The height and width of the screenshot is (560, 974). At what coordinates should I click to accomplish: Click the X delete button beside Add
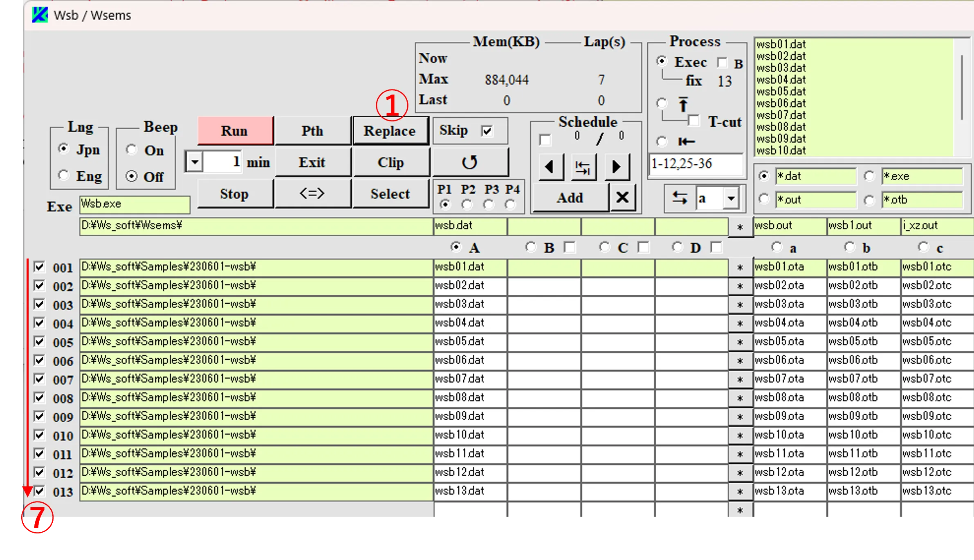[x=622, y=198]
